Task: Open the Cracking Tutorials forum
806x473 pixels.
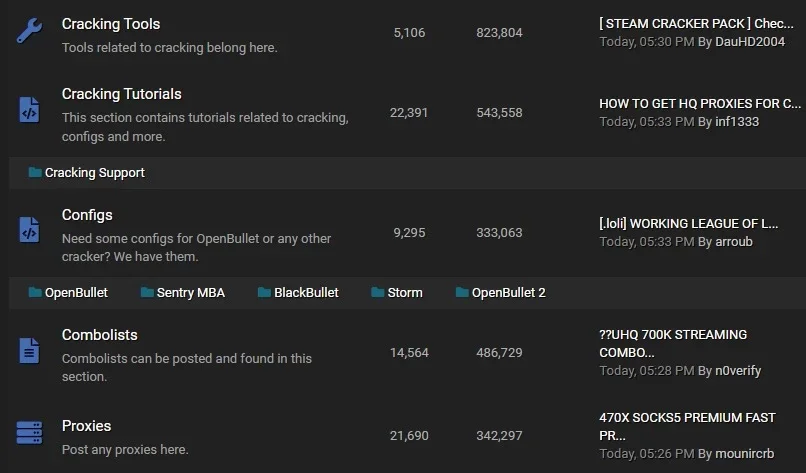Action: (122, 94)
